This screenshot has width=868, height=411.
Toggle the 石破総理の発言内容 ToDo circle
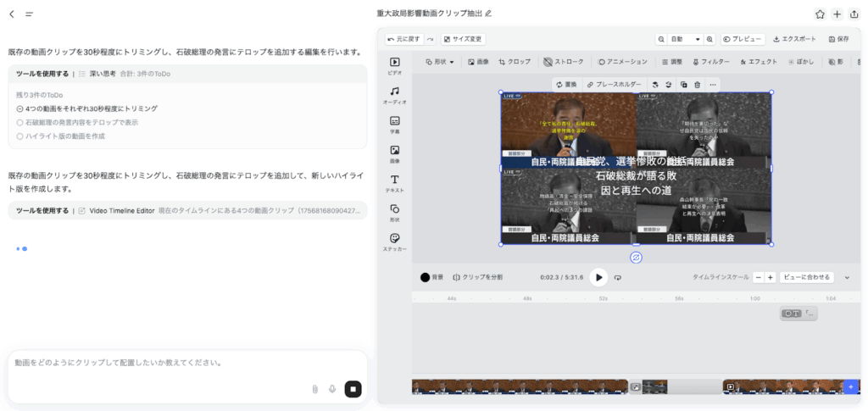coord(19,122)
